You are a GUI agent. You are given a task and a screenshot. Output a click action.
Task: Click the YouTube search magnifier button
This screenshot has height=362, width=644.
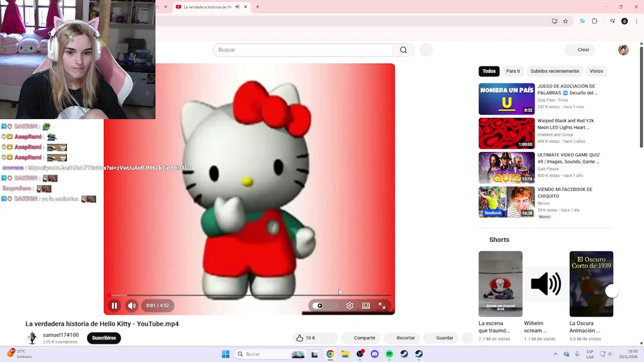404,50
